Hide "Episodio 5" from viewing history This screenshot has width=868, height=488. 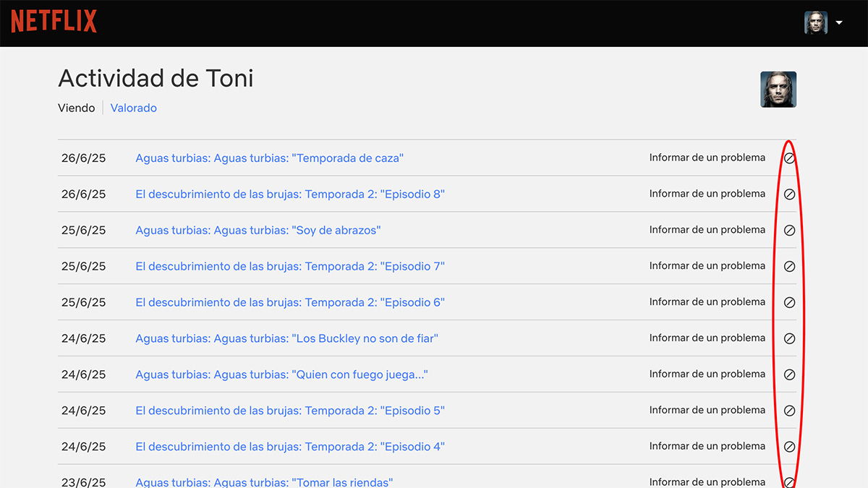tap(790, 411)
